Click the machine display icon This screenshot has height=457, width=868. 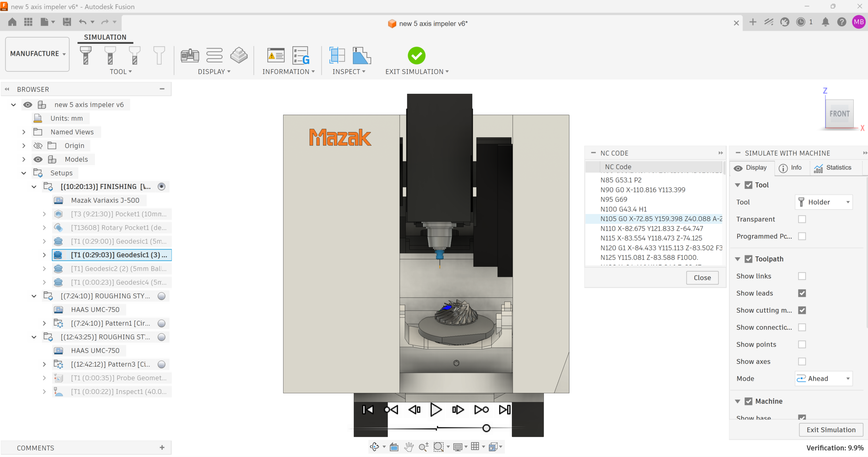[x=190, y=55]
